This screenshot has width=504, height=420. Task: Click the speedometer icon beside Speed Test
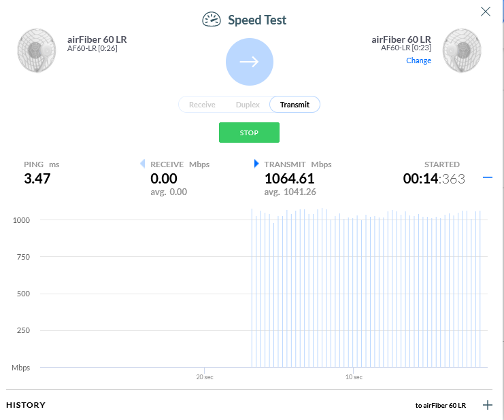[x=212, y=20]
